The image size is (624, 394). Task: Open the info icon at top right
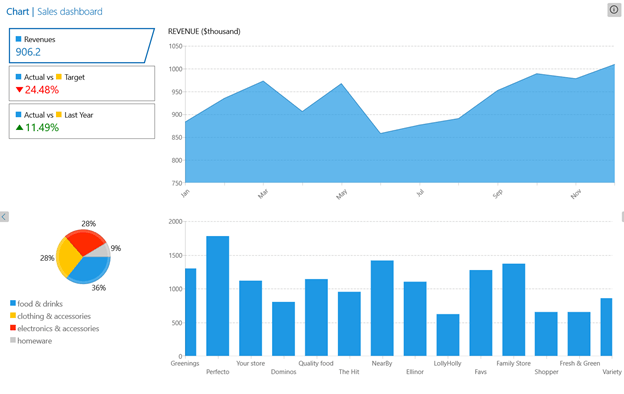[614, 10]
